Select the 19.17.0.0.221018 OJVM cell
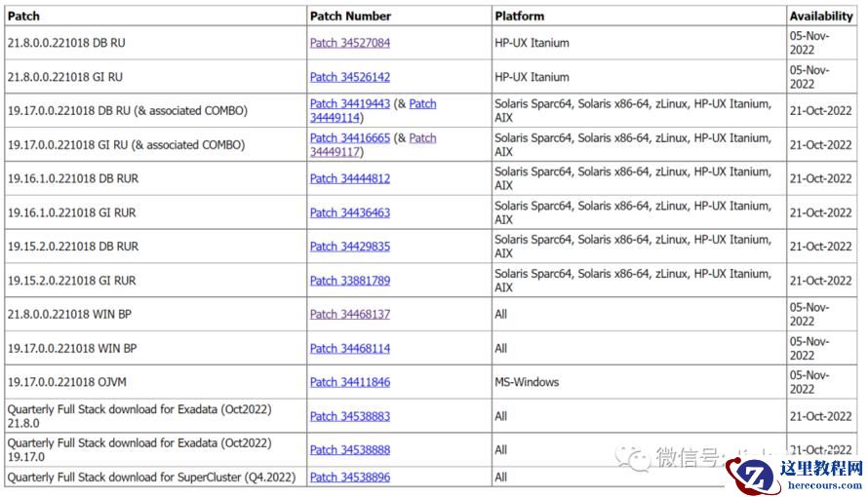Viewport: 868px width, 497px height. 155,382
